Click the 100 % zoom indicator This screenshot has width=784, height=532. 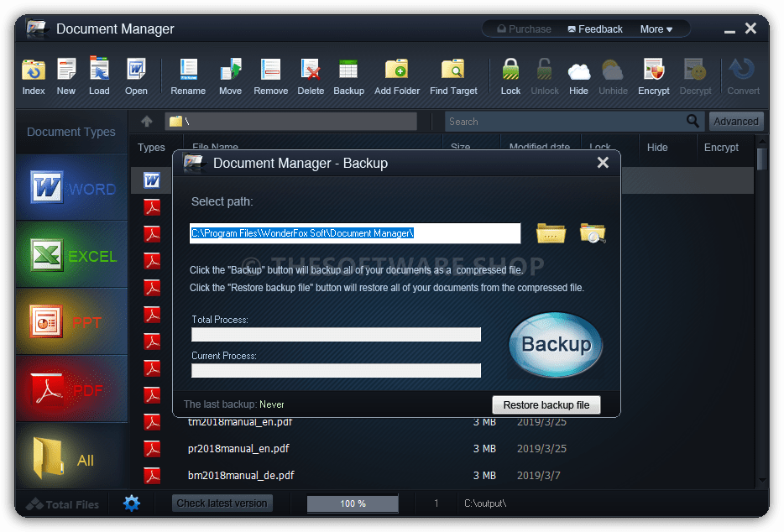(x=353, y=503)
